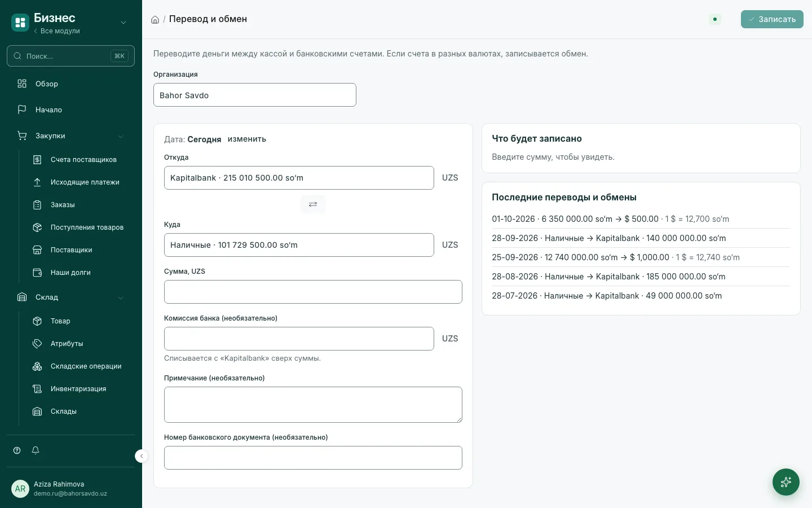Select the 28-08-2026 transfer of 185 000 000.00
This screenshot has height=508, width=812.
click(x=641, y=277)
